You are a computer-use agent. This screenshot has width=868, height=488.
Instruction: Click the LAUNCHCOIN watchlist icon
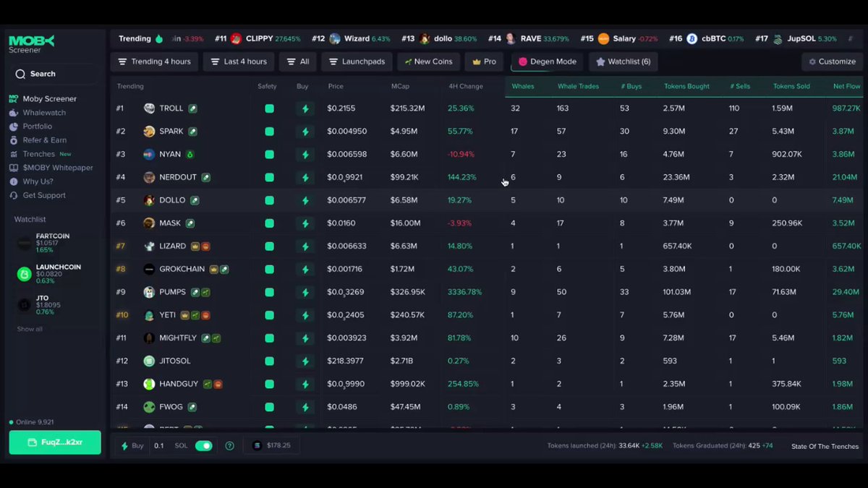click(25, 274)
